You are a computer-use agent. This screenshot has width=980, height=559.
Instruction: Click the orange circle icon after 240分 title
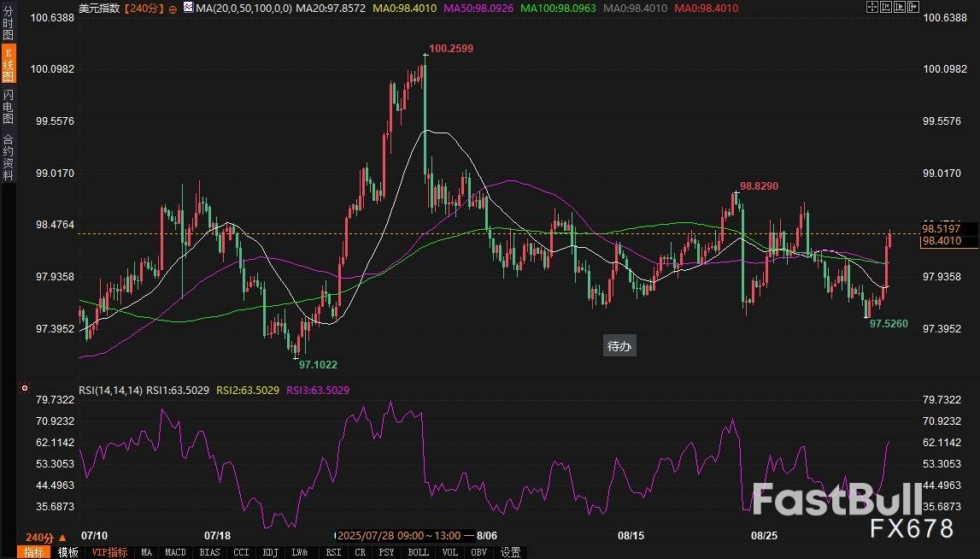coord(174,9)
